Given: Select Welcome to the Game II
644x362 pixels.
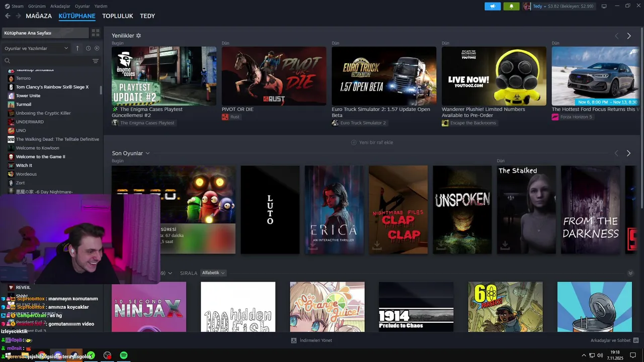Looking at the screenshot, I should (x=40, y=157).
